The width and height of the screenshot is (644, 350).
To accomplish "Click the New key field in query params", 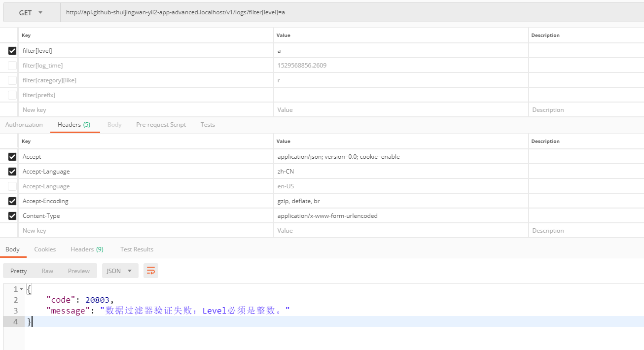I will coord(145,110).
